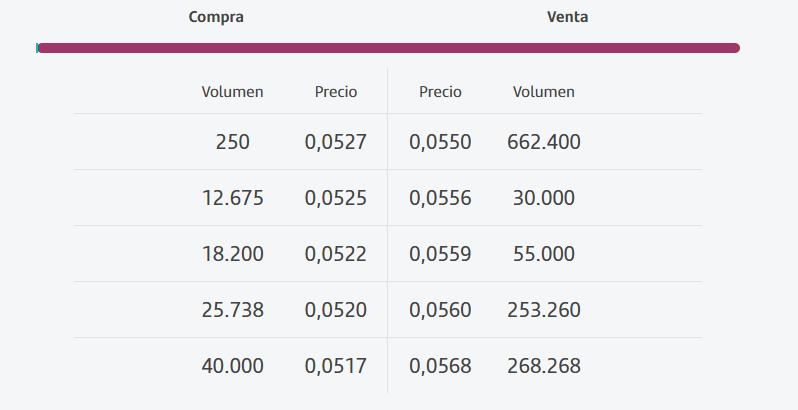Select buy price 0,0525
The image size is (798, 410).
click(335, 198)
